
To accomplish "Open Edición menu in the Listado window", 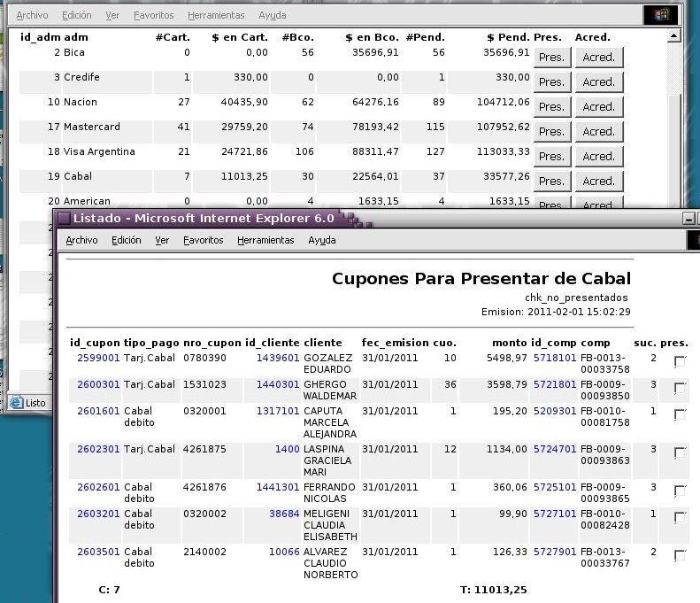I will pyautogui.click(x=127, y=240).
